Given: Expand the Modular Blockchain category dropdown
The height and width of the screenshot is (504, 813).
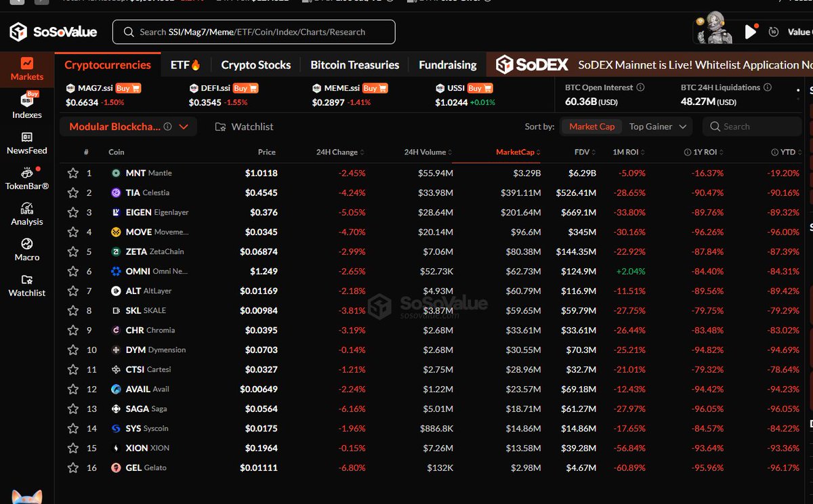Looking at the screenshot, I should pos(128,126).
